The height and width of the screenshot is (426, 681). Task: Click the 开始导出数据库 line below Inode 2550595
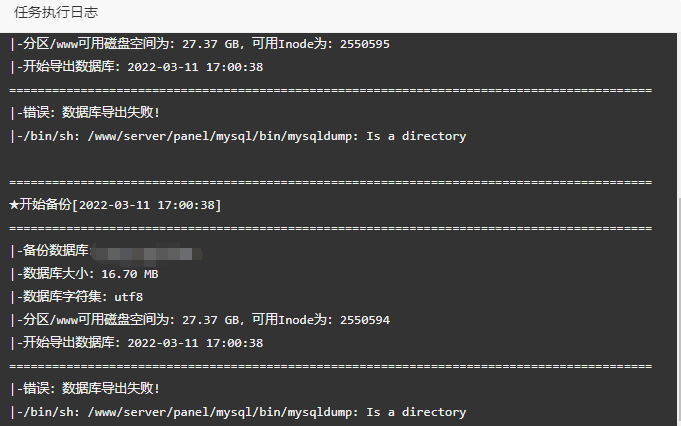click(136, 67)
